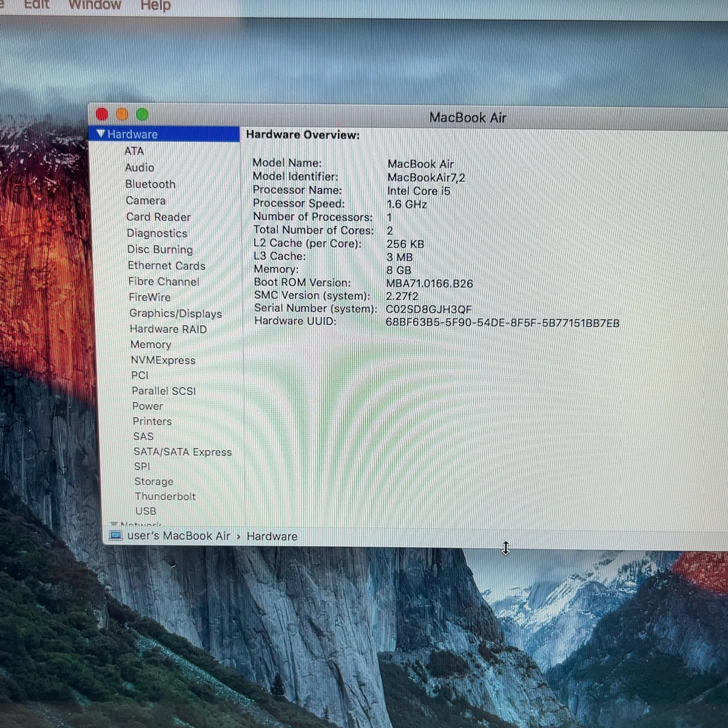Click user's MacBook Air path item

pos(178,536)
